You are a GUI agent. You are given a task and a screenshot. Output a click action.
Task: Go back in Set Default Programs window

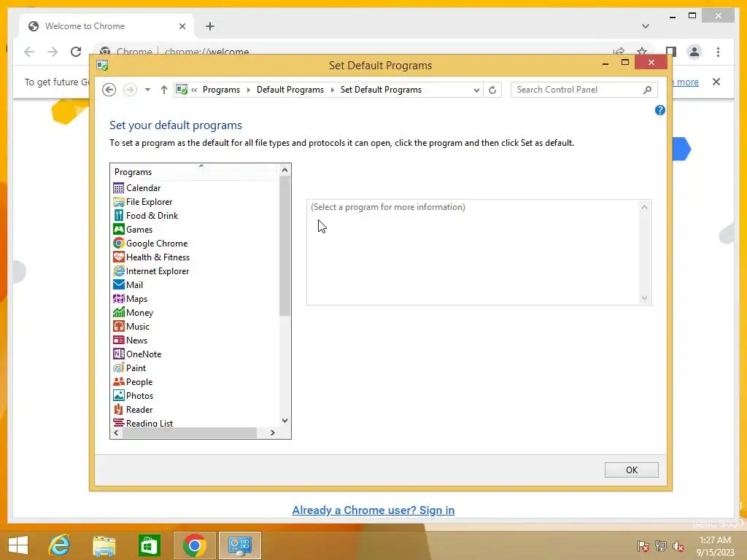click(109, 90)
